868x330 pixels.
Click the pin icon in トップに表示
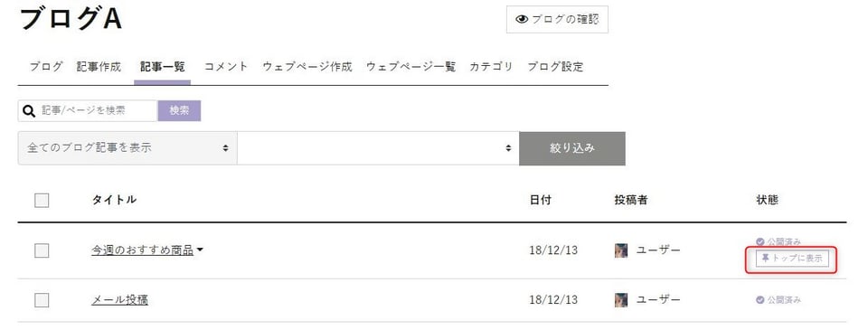point(766,258)
